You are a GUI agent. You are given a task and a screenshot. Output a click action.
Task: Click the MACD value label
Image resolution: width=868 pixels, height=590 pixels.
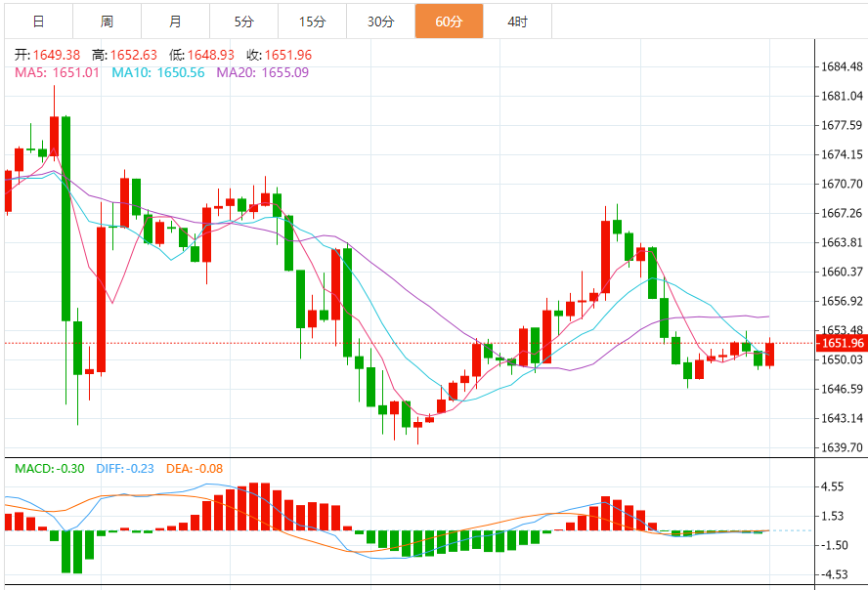pos(51,469)
